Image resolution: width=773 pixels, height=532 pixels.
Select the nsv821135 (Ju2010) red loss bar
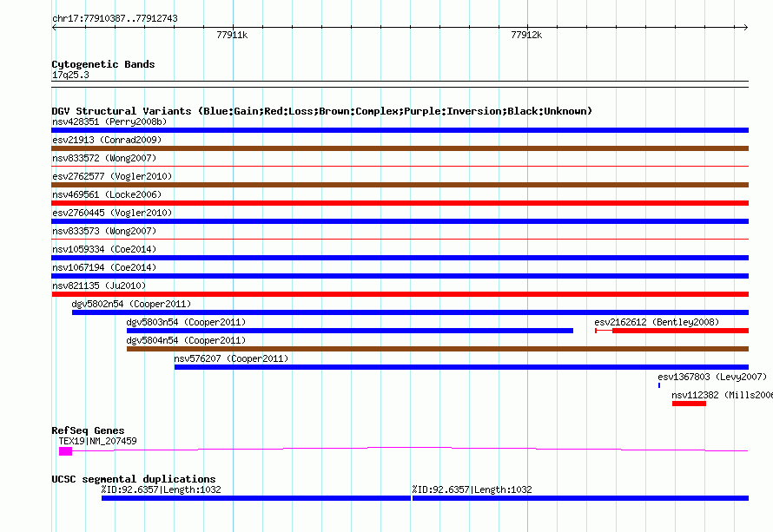[400, 294]
